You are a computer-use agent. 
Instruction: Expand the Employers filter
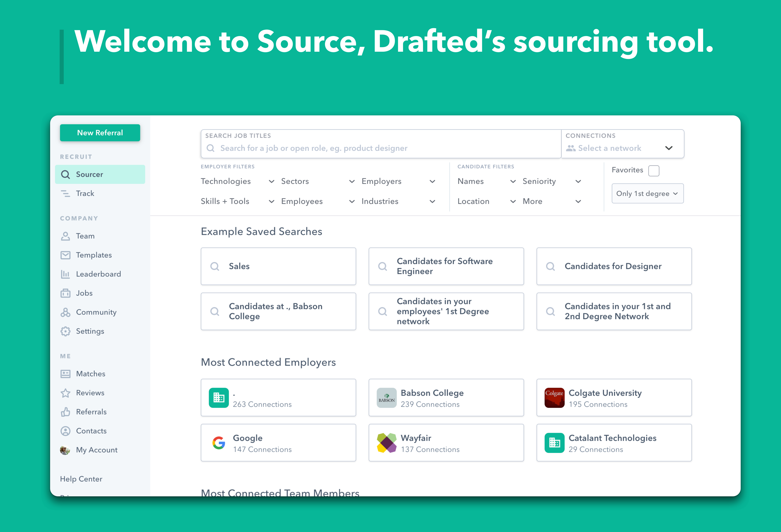[x=399, y=181]
